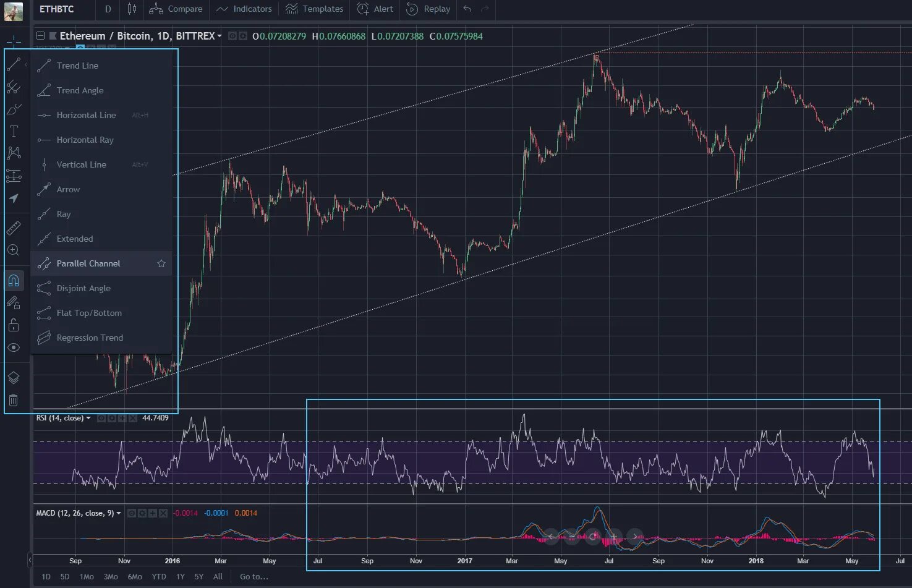Image resolution: width=912 pixels, height=588 pixels.
Task: Open the object tree layers icon
Action: click(x=14, y=378)
